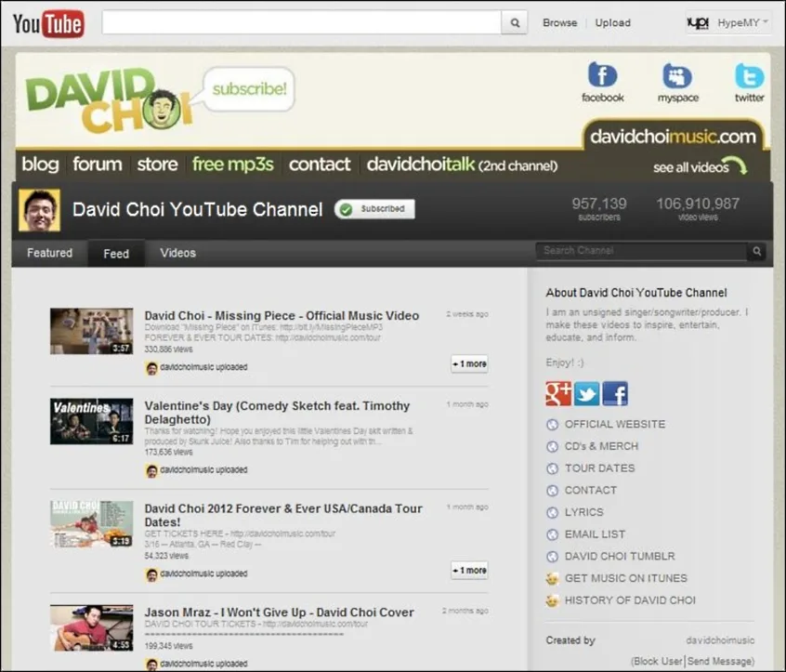Open the MySpace icon in channel banner
Viewport: 786px width, 672px height.
pos(677,76)
